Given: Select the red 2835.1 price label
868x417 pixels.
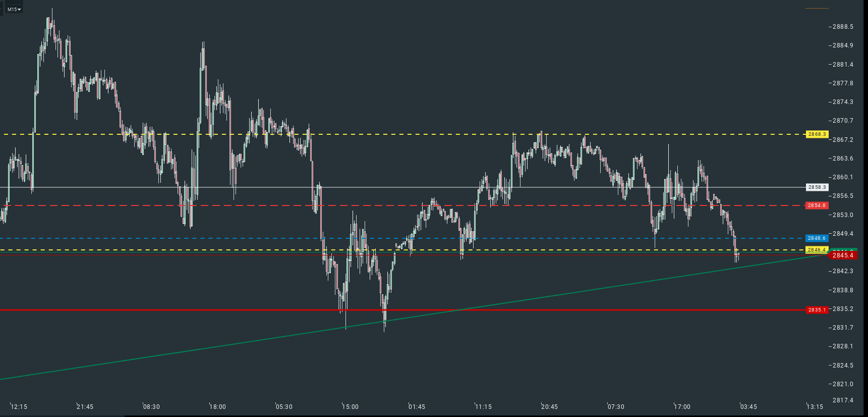Looking at the screenshot, I should (817, 310).
